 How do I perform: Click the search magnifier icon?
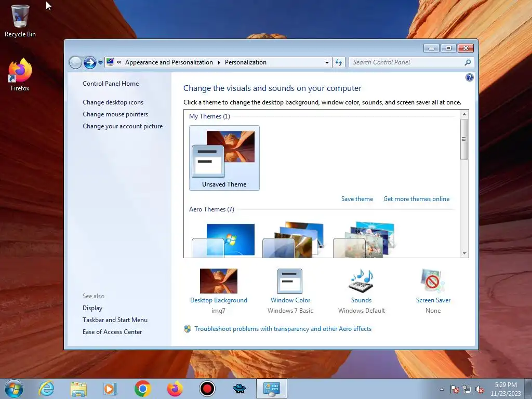click(468, 62)
